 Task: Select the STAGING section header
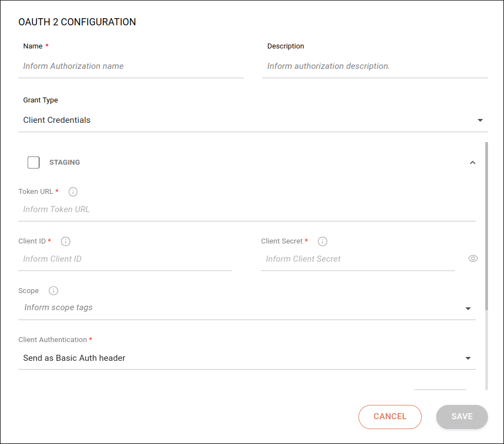click(x=65, y=162)
